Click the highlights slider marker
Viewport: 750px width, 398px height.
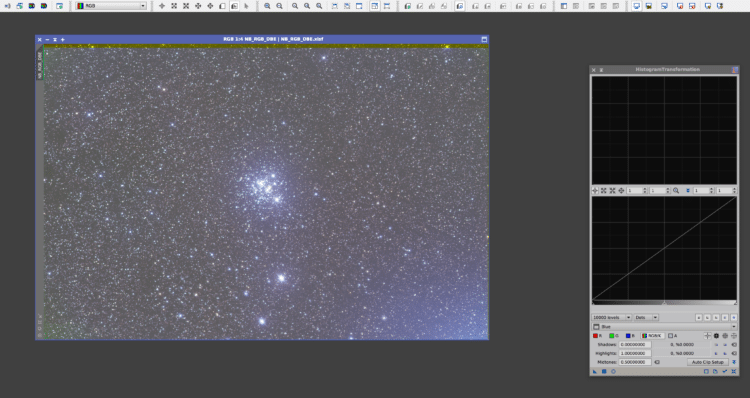click(x=735, y=302)
